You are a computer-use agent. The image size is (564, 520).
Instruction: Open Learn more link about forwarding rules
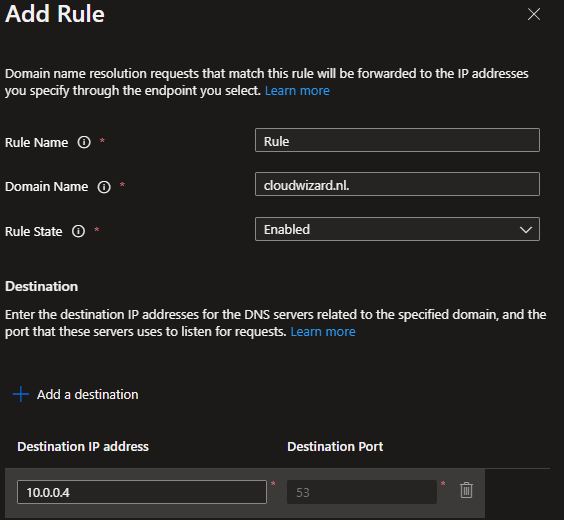297,91
